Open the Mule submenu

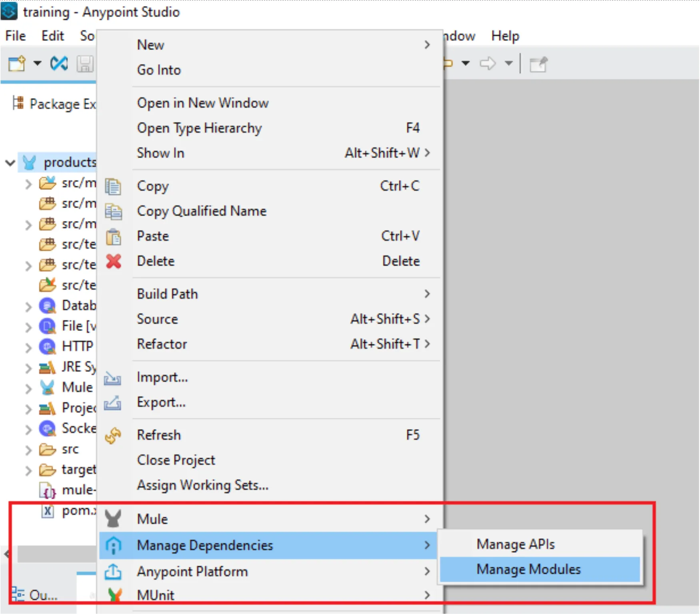(x=270, y=519)
